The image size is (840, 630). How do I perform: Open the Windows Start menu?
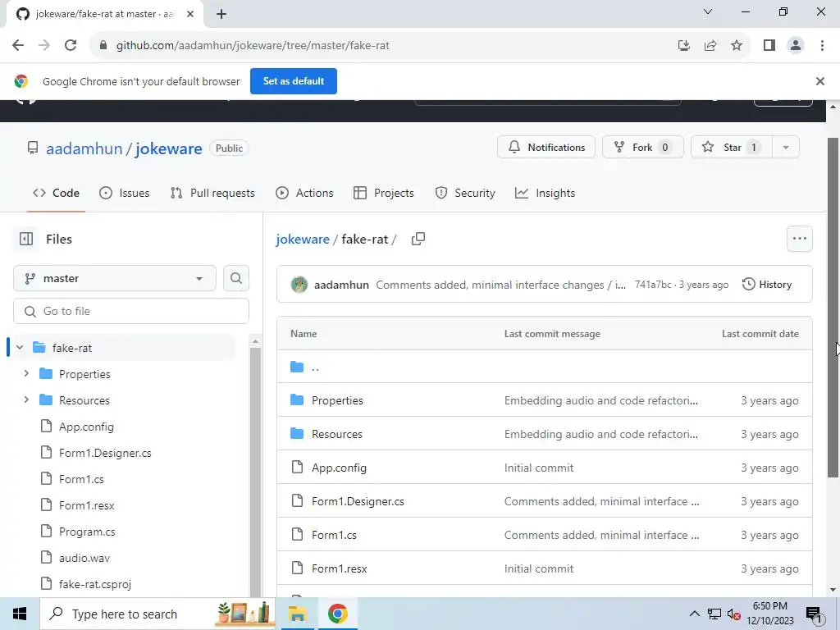click(20, 614)
